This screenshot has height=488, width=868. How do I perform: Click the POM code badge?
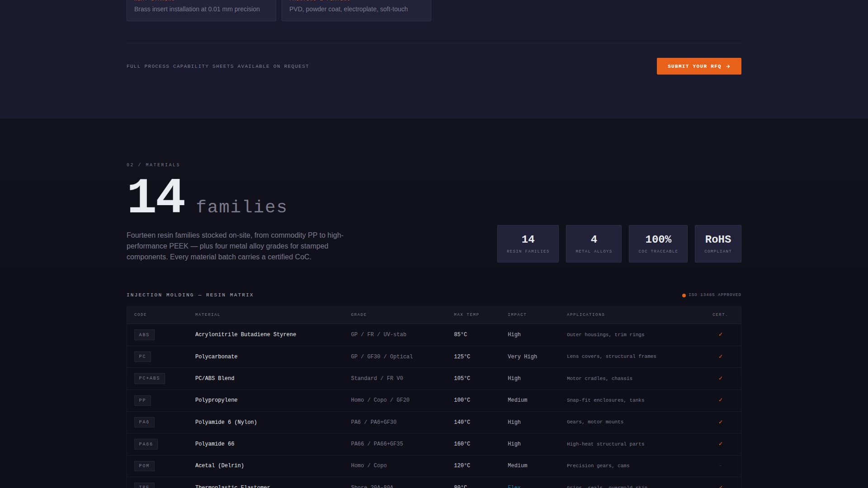tap(144, 465)
